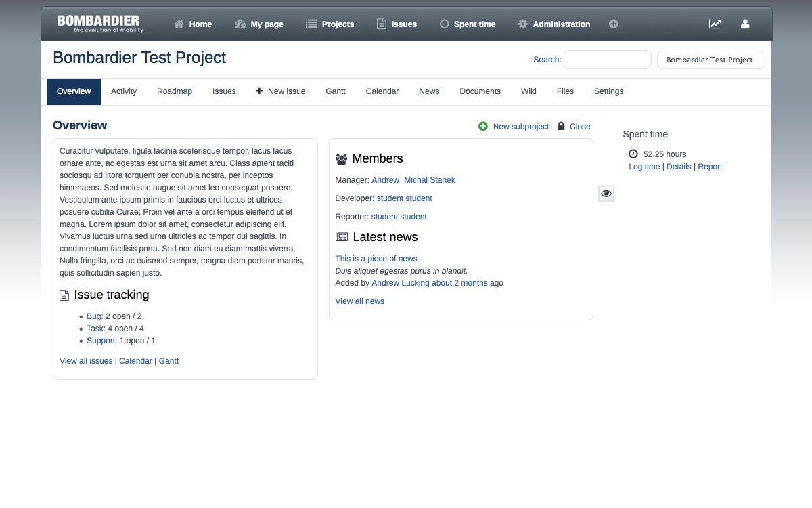Click the clock icon beside 52.25 hours

click(633, 154)
